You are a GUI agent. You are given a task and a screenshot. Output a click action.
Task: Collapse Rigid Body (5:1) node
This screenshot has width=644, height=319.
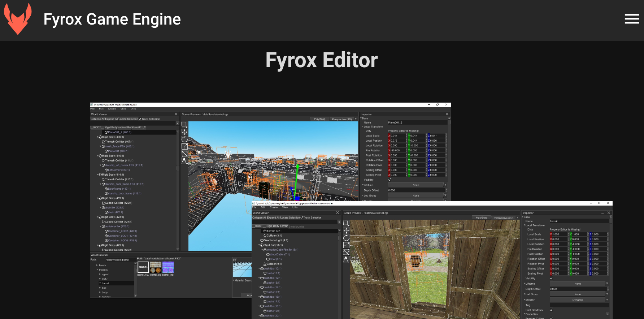point(259,245)
